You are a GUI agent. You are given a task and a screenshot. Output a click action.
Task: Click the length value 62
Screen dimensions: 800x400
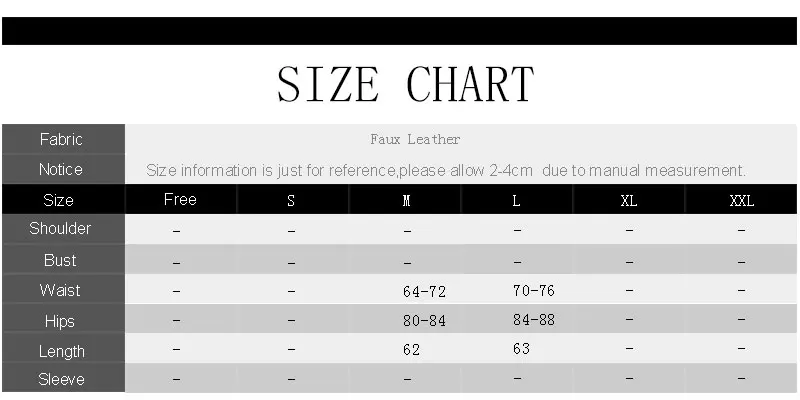(411, 350)
